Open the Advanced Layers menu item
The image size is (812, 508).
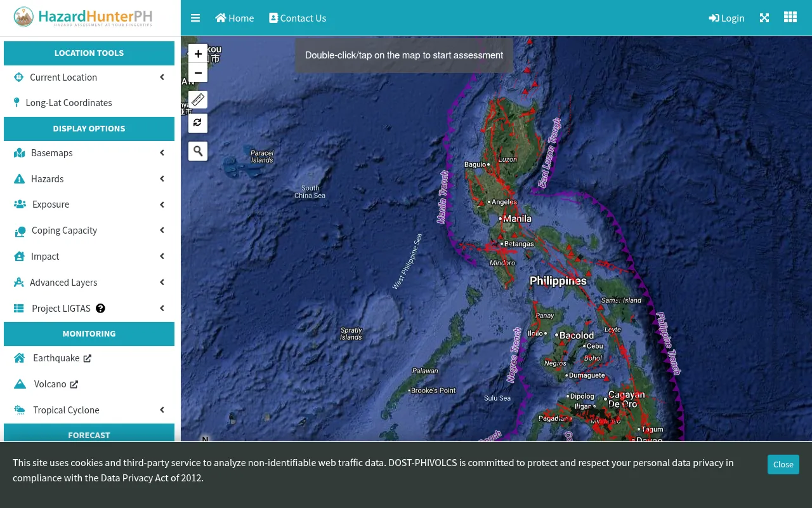pyautogui.click(x=89, y=283)
